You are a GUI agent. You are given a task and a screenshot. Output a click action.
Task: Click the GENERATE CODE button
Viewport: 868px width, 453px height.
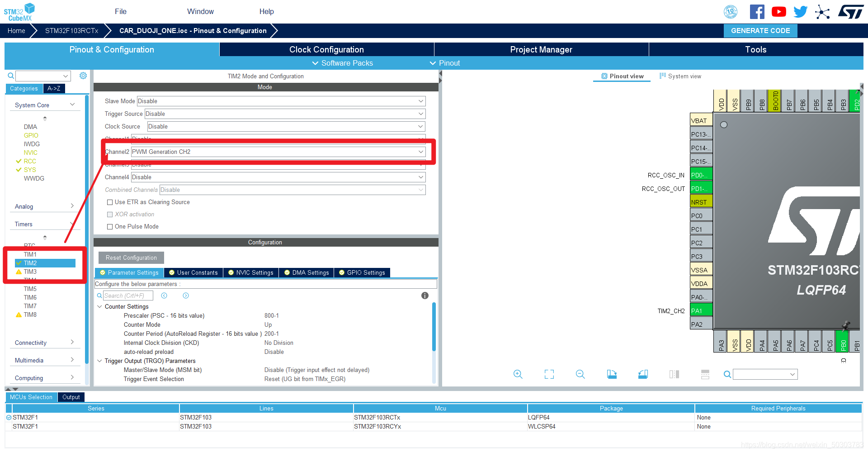pos(760,31)
